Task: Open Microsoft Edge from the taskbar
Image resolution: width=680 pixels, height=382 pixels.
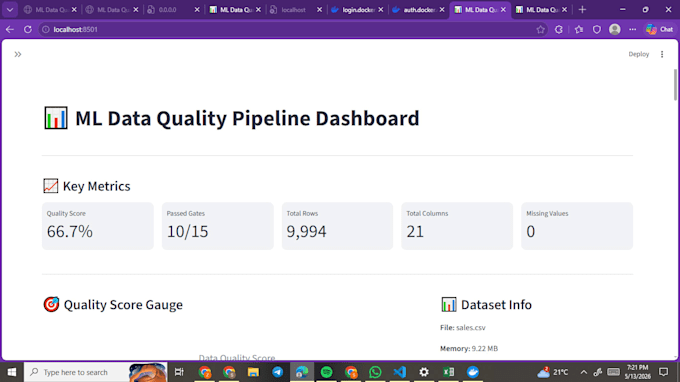Action: (302, 372)
